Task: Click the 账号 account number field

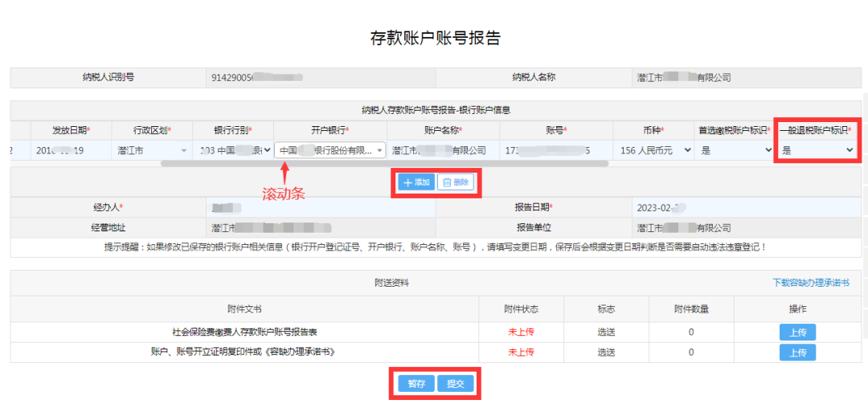Action: (x=555, y=150)
